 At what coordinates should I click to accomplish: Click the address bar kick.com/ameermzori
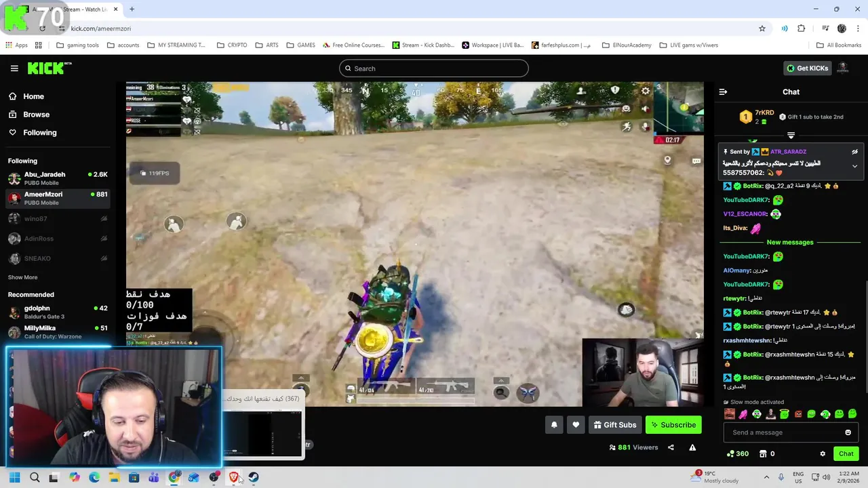click(x=100, y=28)
